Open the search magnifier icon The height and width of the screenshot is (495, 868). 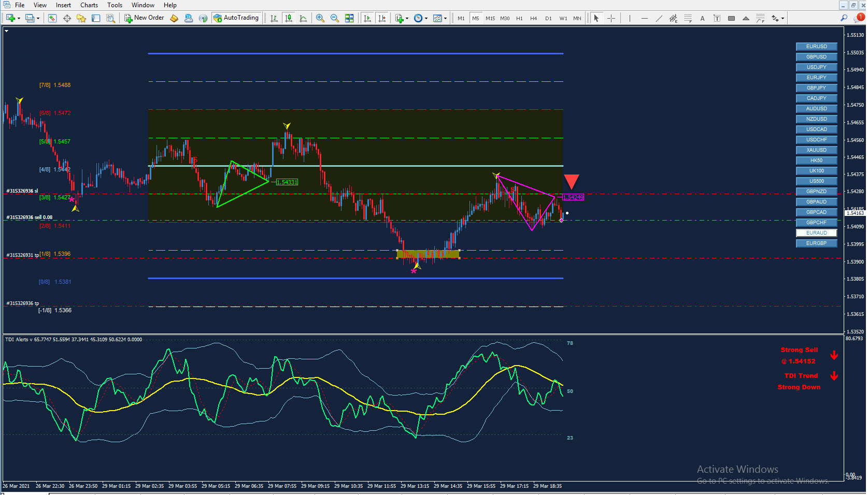coord(844,18)
